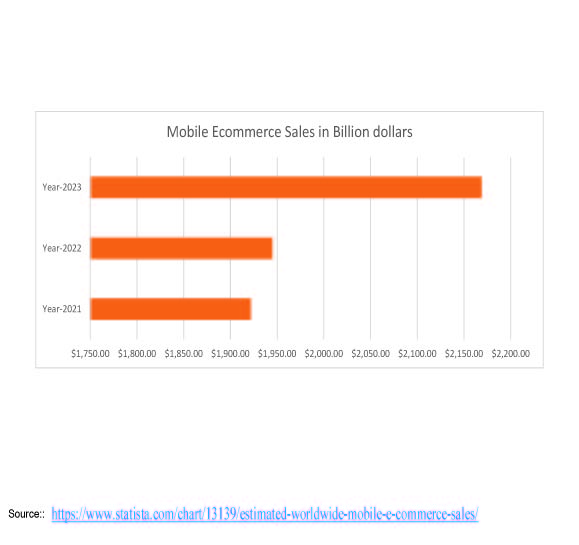The image size is (579, 545).
Task: Open the statista.com source hyperlink
Action: [x=265, y=514]
